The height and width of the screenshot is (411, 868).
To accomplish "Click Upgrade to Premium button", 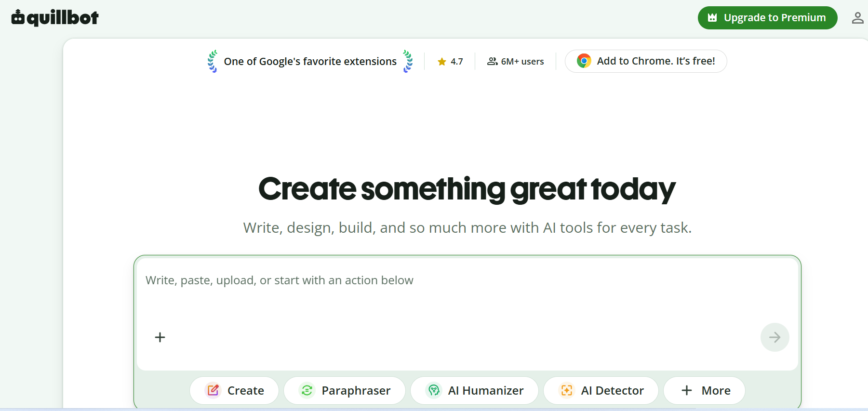I will click(767, 18).
